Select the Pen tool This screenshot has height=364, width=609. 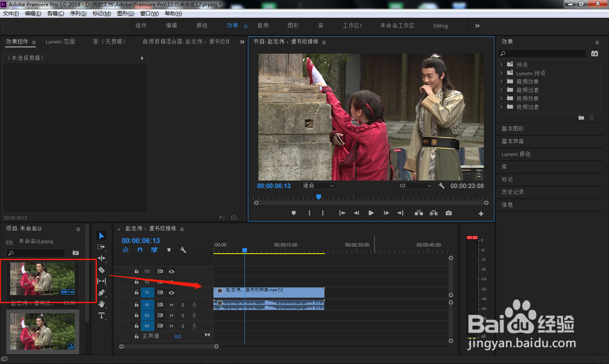(101, 293)
